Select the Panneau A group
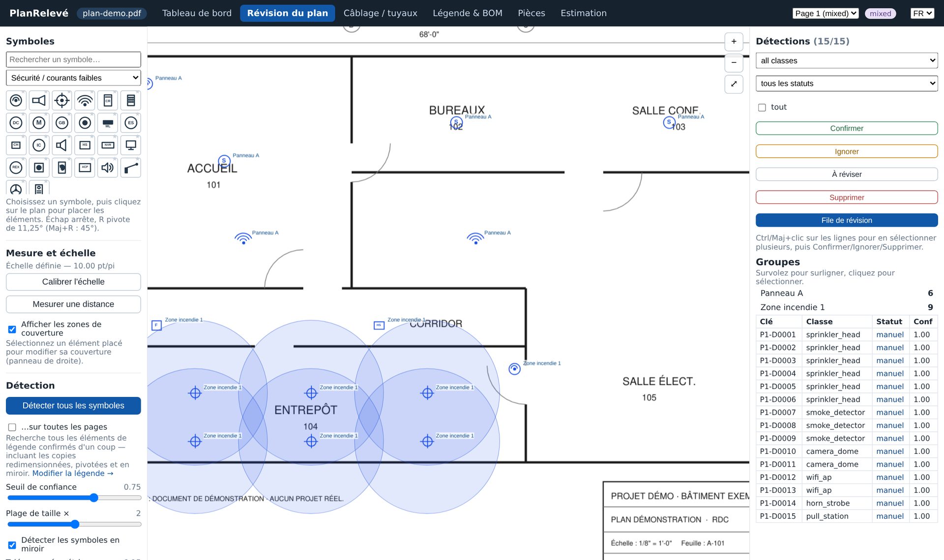The image size is (944, 560). [x=847, y=293]
